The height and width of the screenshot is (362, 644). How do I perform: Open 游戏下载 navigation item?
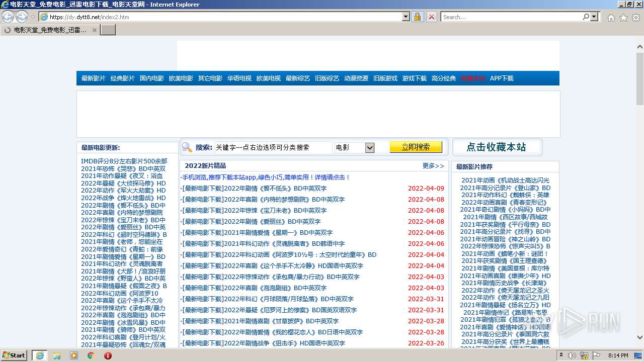[x=415, y=78]
